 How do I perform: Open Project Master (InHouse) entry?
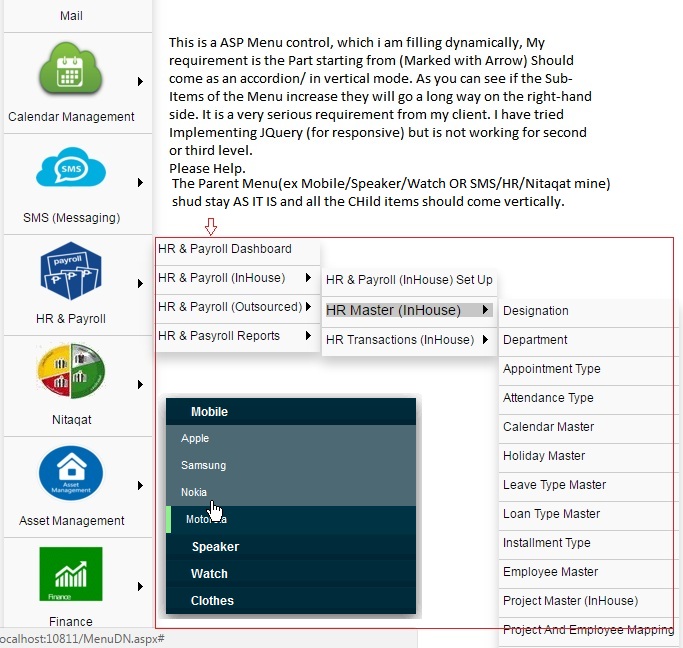tap(588, 601)
